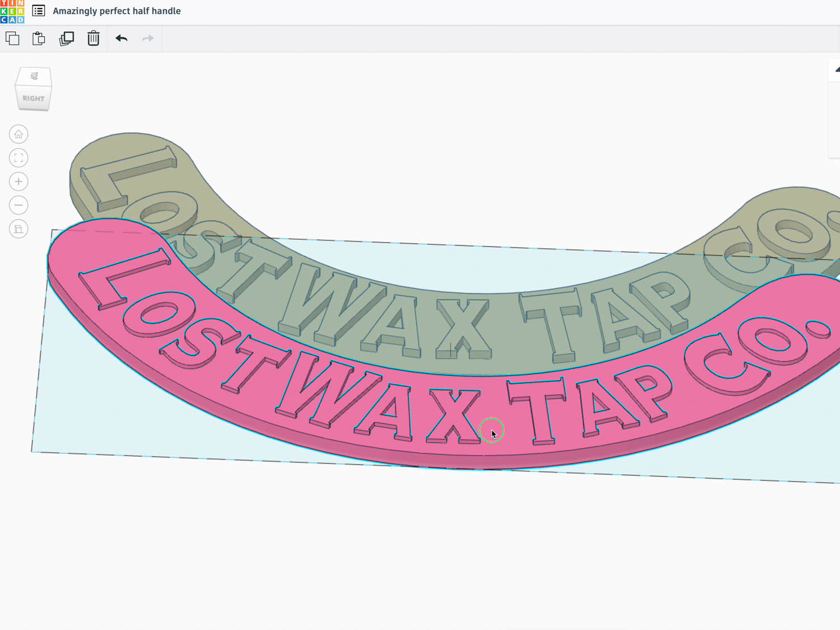Click the top face of view cube

point(34,76)
